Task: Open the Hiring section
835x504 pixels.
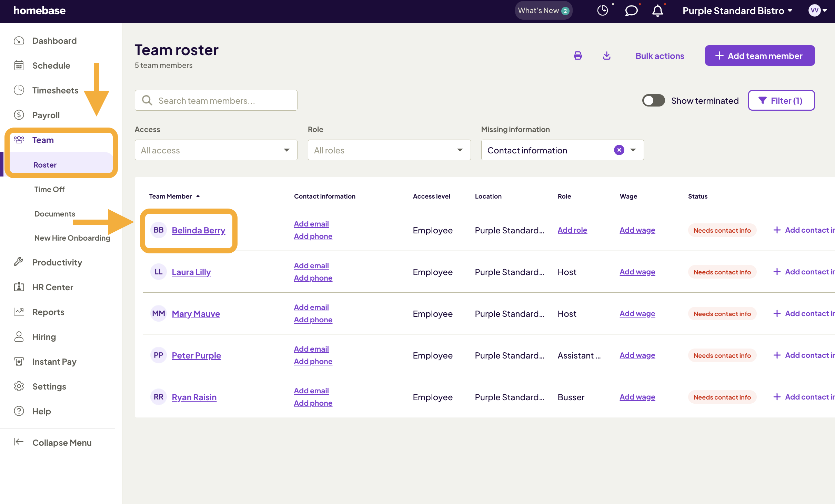Action: 44,337
